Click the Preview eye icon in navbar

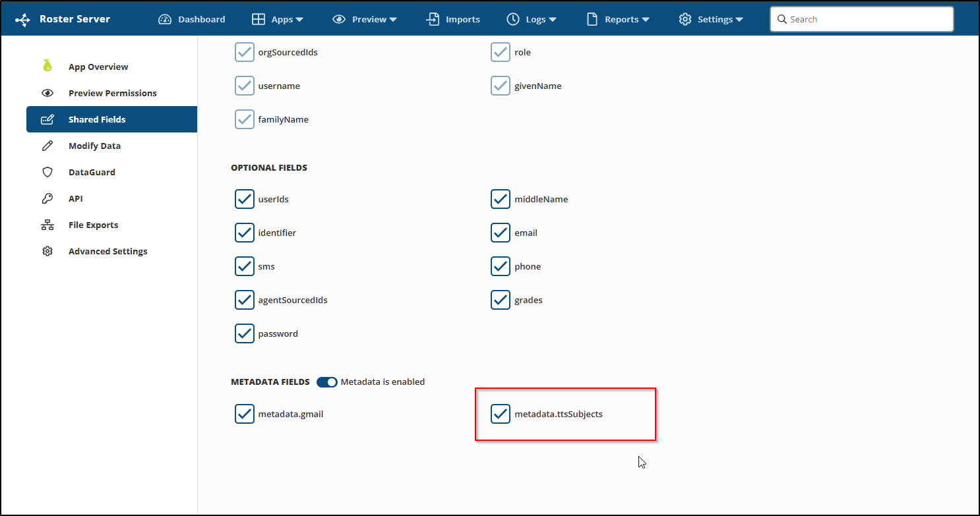(x=339, y=19)
